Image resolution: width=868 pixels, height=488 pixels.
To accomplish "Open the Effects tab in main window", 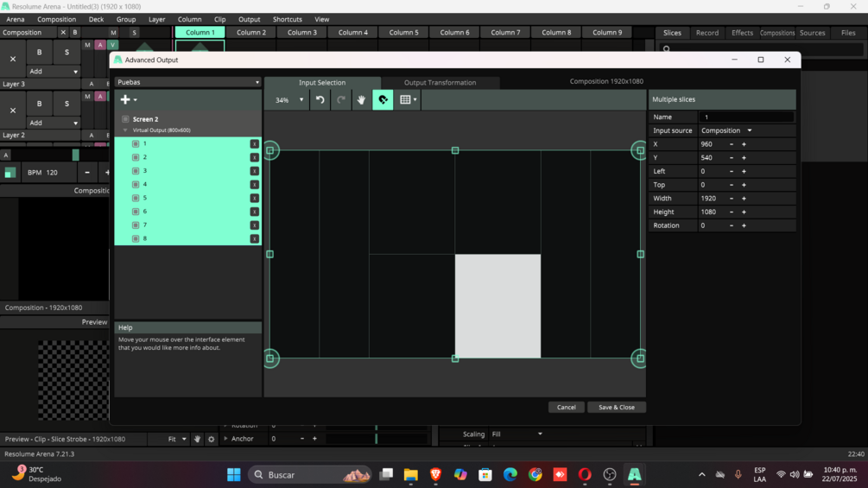I will click(x=742, y=33).
